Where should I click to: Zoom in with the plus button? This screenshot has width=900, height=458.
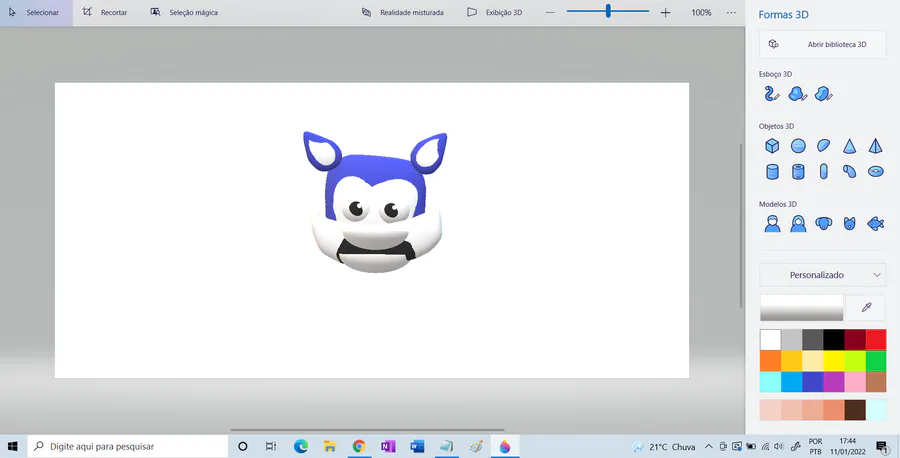(665, 13)
